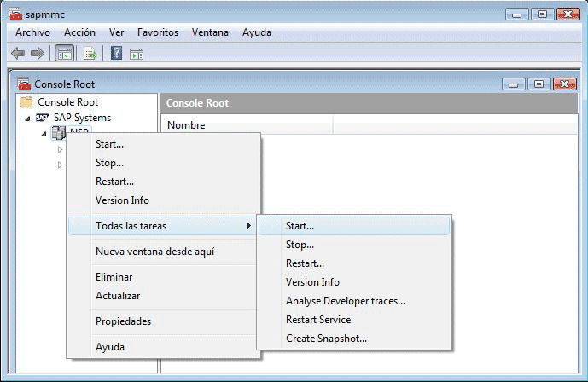Select Restart Service from submenu
Viewport: 588px width, 382px height.
(317, 320)
